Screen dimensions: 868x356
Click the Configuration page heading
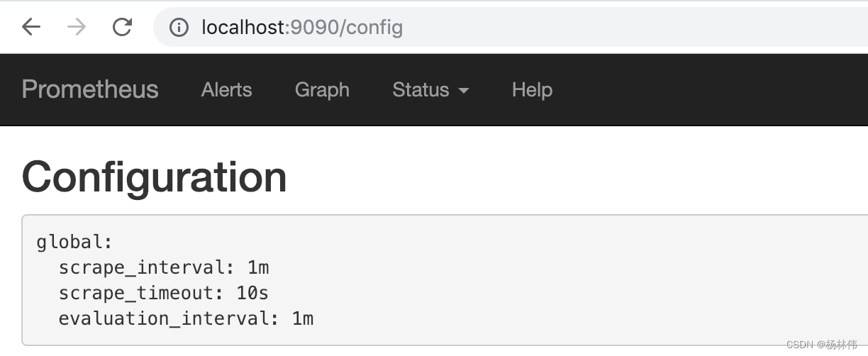155,177
